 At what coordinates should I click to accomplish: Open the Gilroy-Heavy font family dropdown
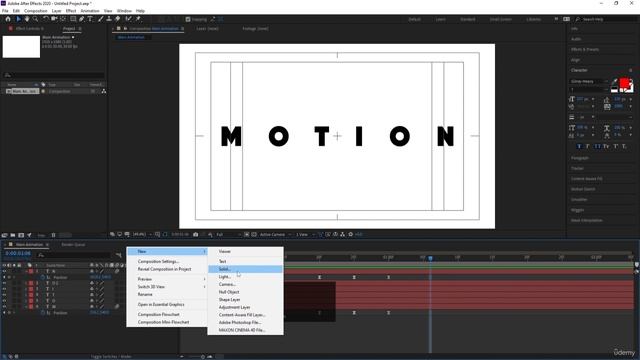[x=589, y=81]
